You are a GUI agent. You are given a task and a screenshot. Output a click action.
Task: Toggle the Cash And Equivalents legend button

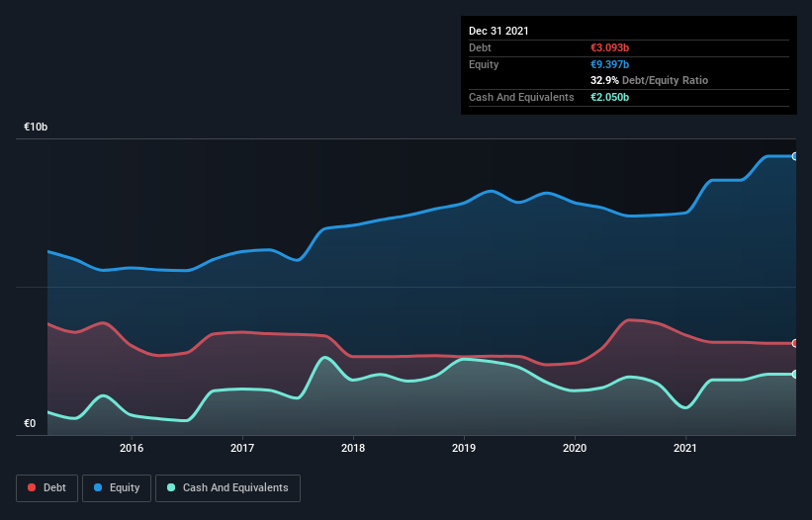(x=227, y=488)
